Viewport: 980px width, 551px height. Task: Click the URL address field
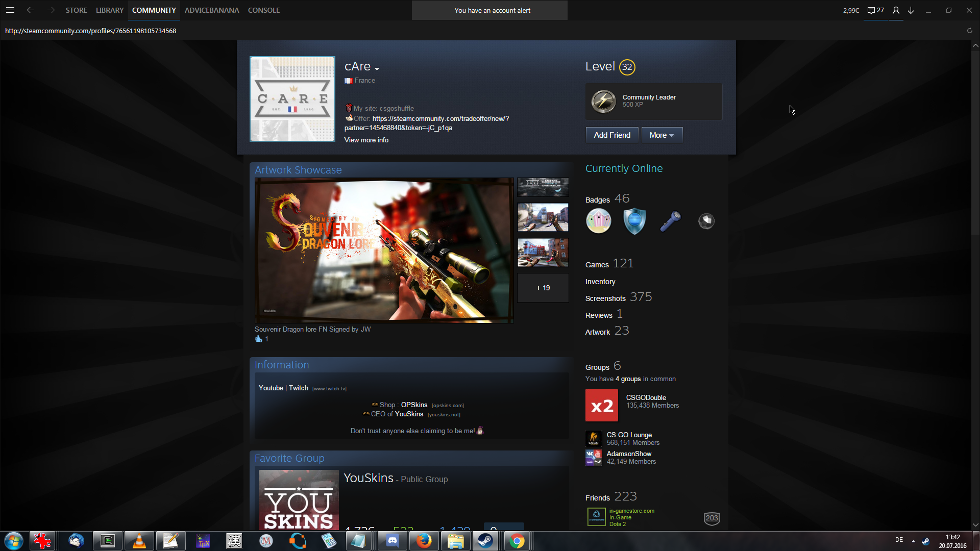pos(90,31)
